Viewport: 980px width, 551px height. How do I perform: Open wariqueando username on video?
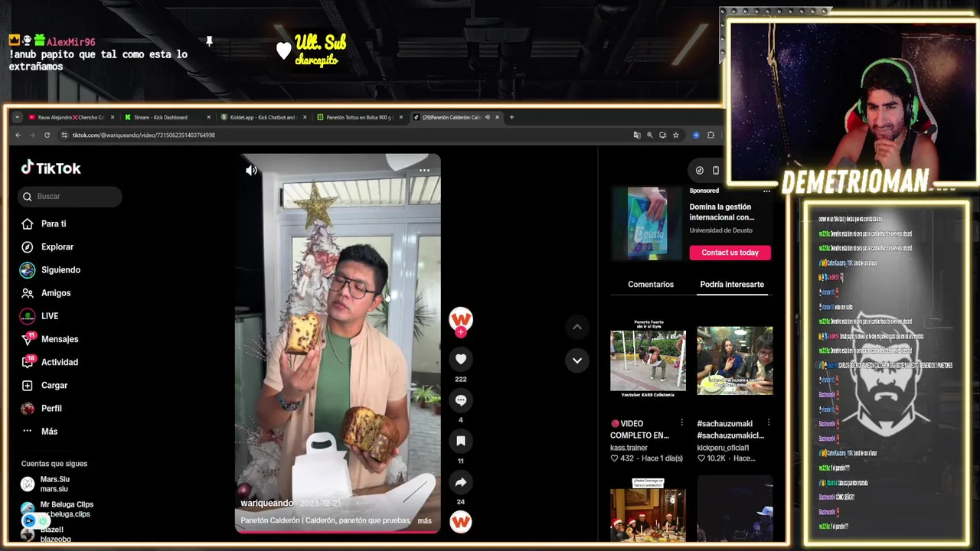[x=266, y=503]
